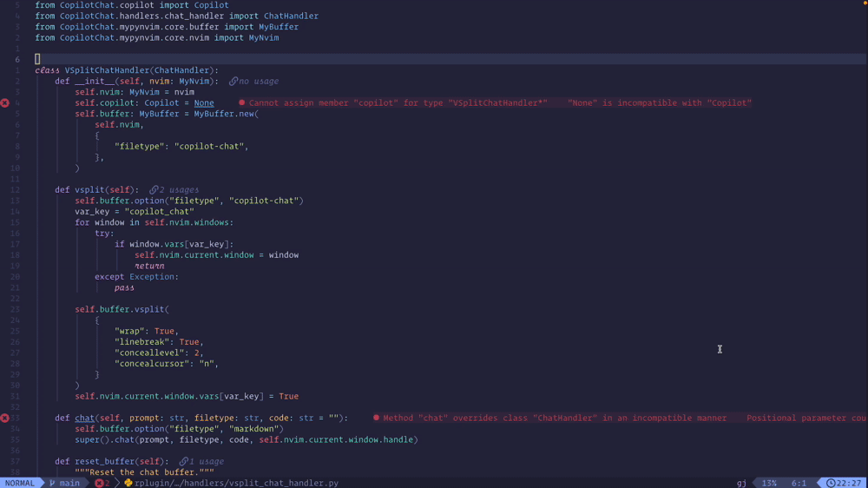Click the 13% scroll position indicator
Image resolution: width=868 pixels, height=488 pixels.
pyautogui.click(x=769, y=483)
